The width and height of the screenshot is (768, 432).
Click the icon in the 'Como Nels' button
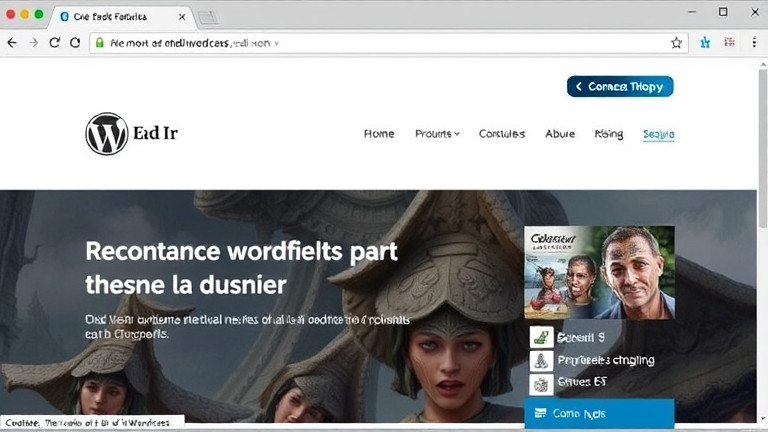click(540, 413)
